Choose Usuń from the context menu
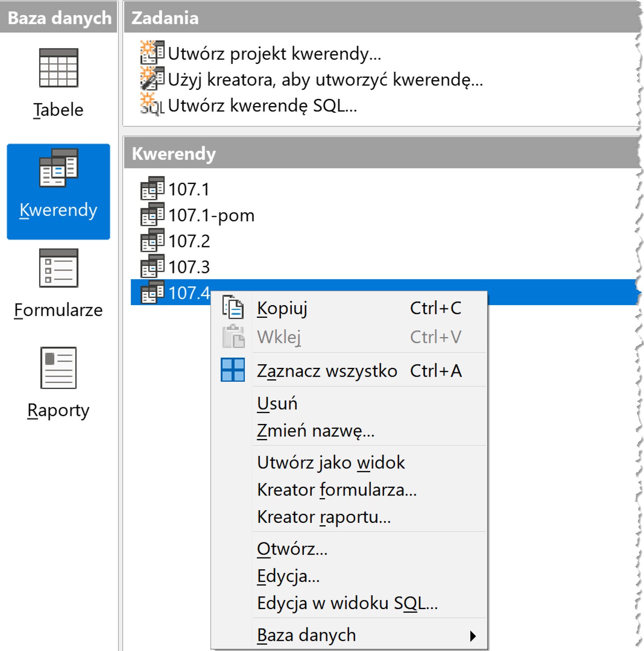The width and height of the screenshot is (644, 651). point(277,404)
